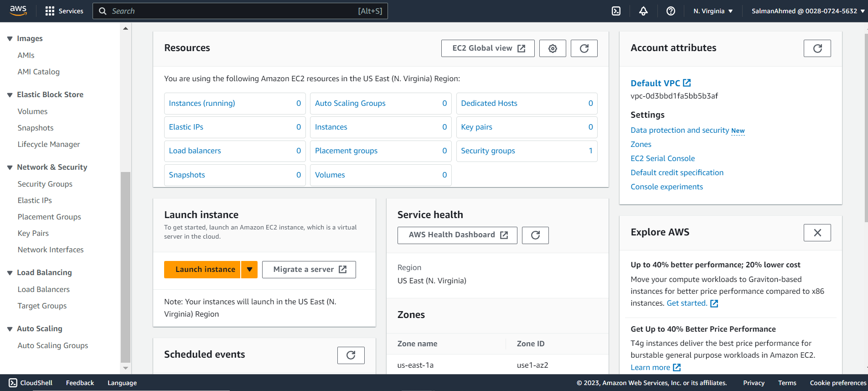The width and height of the screenshot is (868, 391).
Task: Open the Services grid menu
Action: (x=64, y=11)
